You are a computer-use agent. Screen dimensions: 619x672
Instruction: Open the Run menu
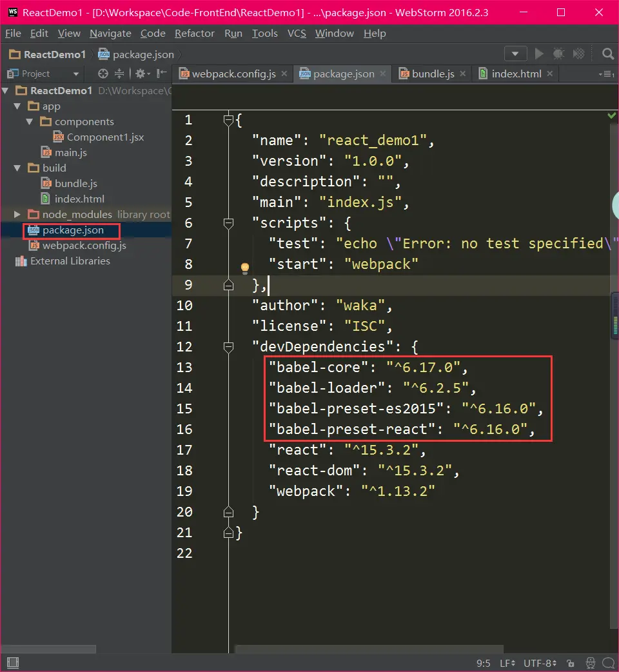[233, 34]
